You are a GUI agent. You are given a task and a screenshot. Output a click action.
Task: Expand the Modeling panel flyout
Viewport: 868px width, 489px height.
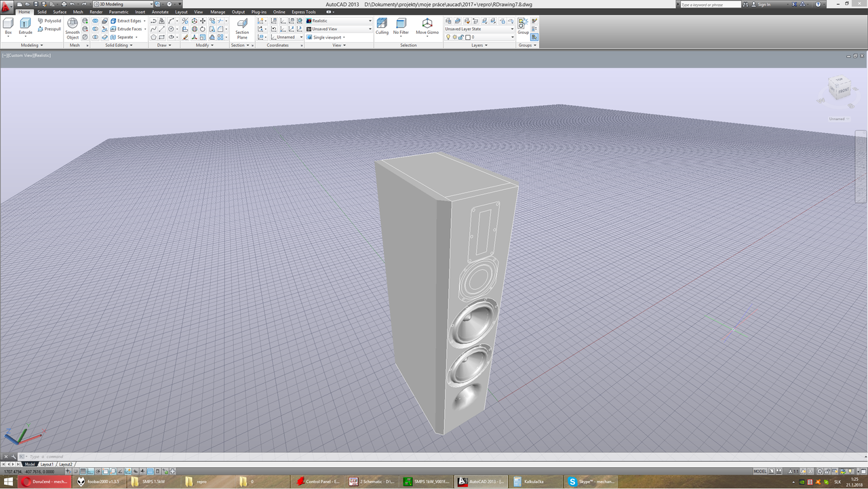pyautogui.click(x=31, y=45)
